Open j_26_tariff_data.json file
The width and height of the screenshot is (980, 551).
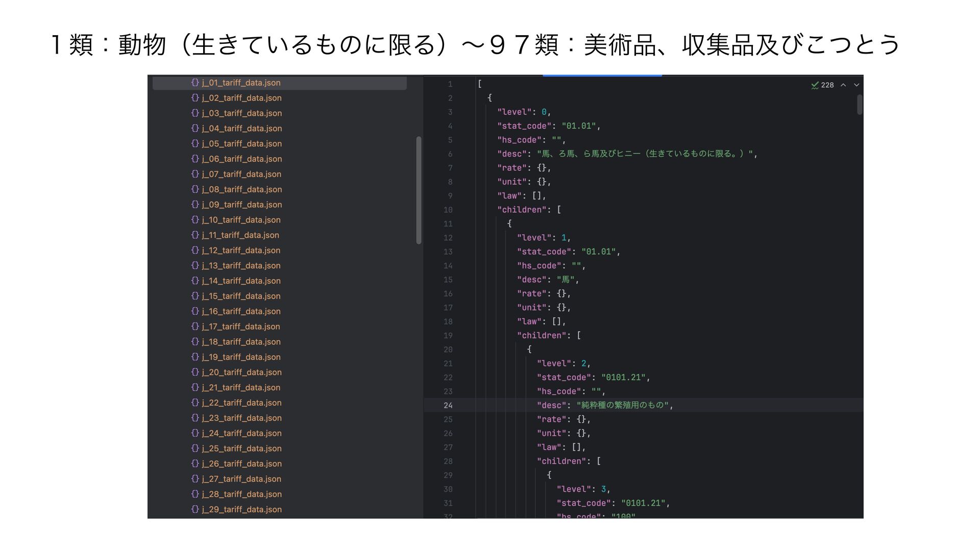[236, 464]
